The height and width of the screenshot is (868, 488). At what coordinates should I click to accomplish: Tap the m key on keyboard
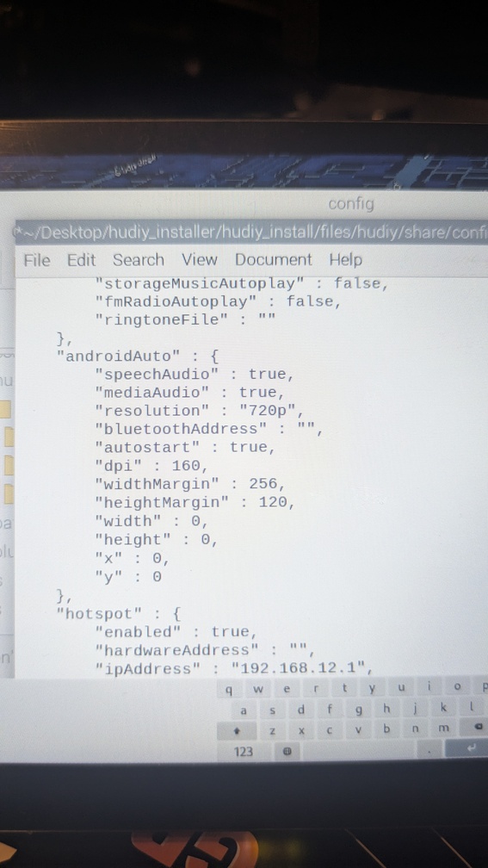click(x=443, y=728)
